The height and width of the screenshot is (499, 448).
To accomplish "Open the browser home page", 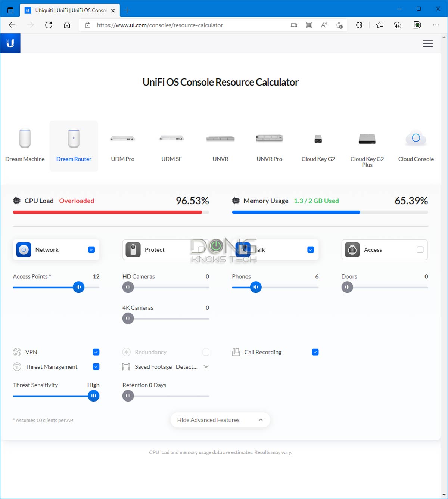I will [x=67, y=25].
